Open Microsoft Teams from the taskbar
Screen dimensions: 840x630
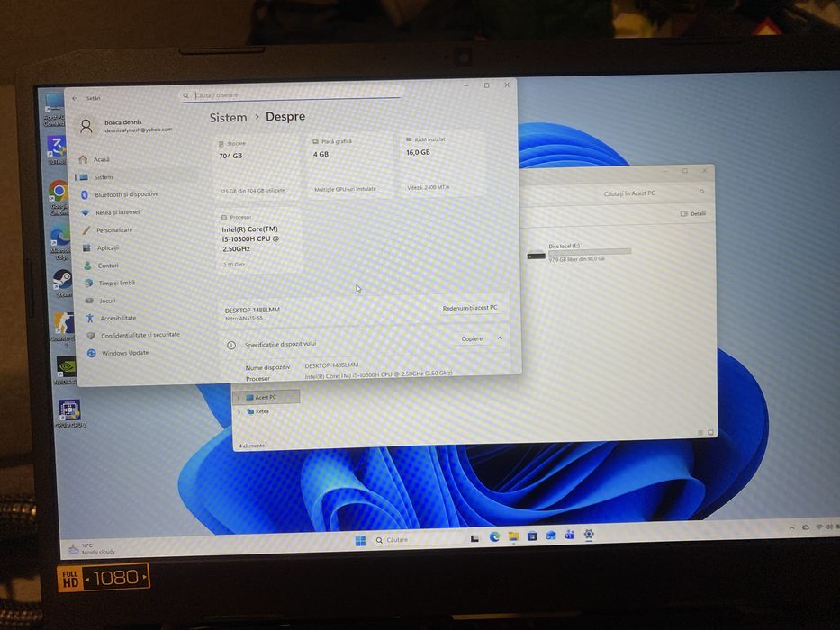570,535
